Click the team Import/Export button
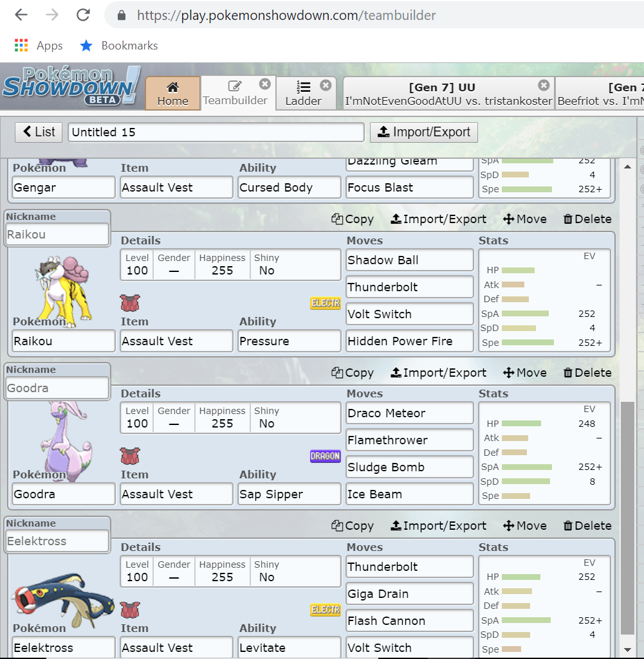Viewport: 644px width, 659px height. [x=423, y=132]
